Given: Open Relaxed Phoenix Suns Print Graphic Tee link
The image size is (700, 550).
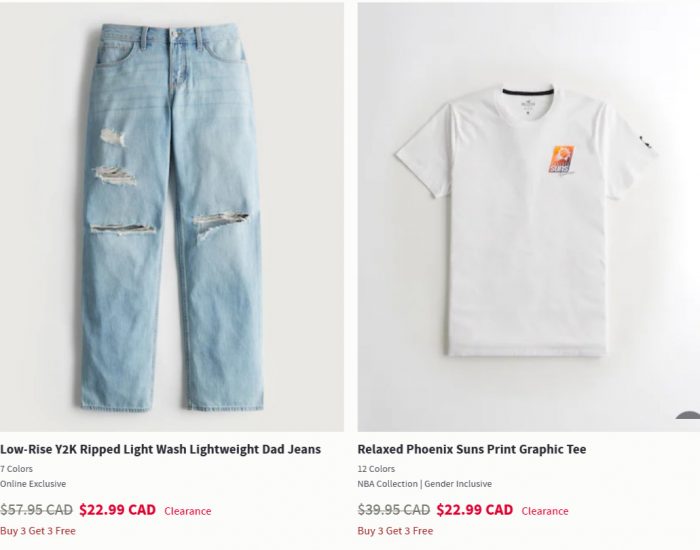Looking at the screenshot, I should [x=471, y=449].
